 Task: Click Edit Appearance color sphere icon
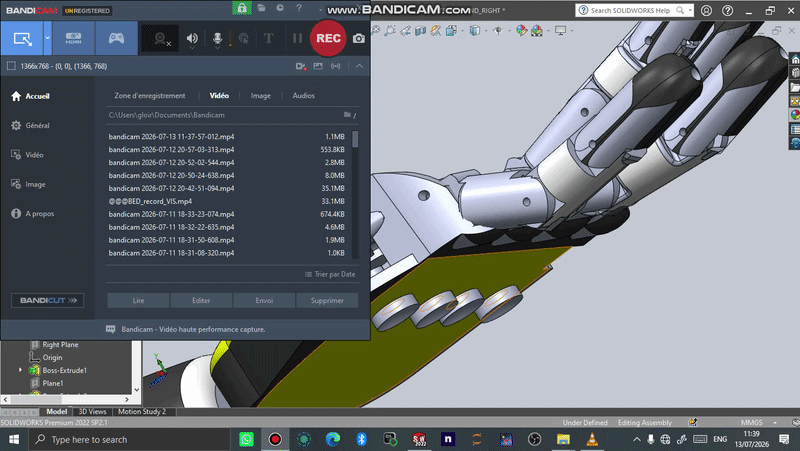521,31
